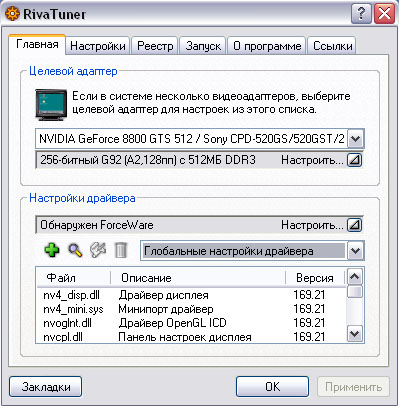Open adapter Настроить triangle button next to G92
The width and height of the screenshot is (399, 406).
coord(354,160)
